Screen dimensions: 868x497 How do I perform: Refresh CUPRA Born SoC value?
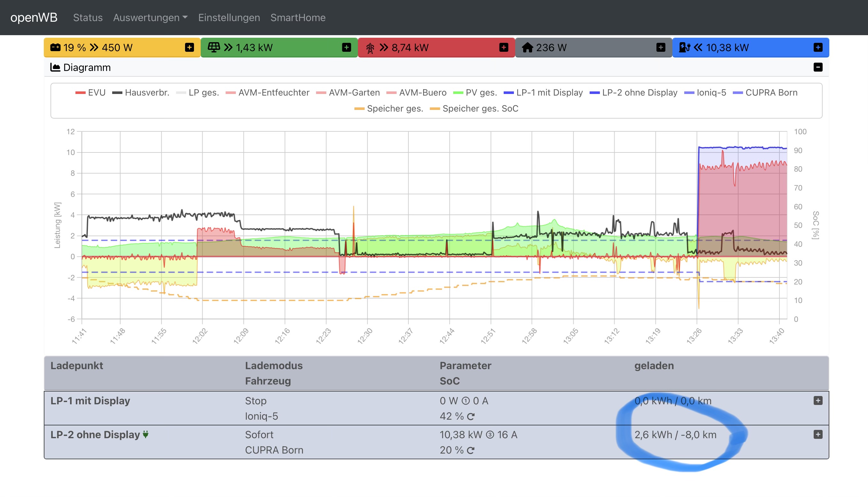[x=471, y=450]
